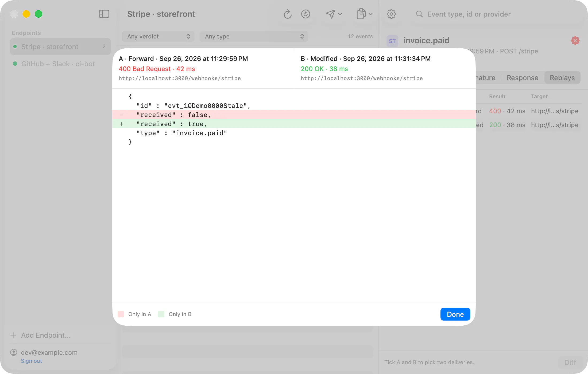
Task: Click the replay circular arrow icon
Action: (x=305, y=14)
